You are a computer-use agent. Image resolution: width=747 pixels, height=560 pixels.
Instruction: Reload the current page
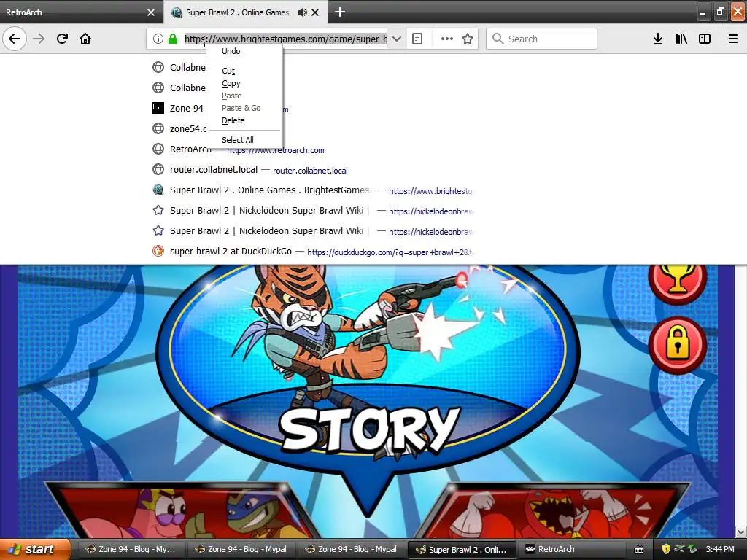coord(62,39)
